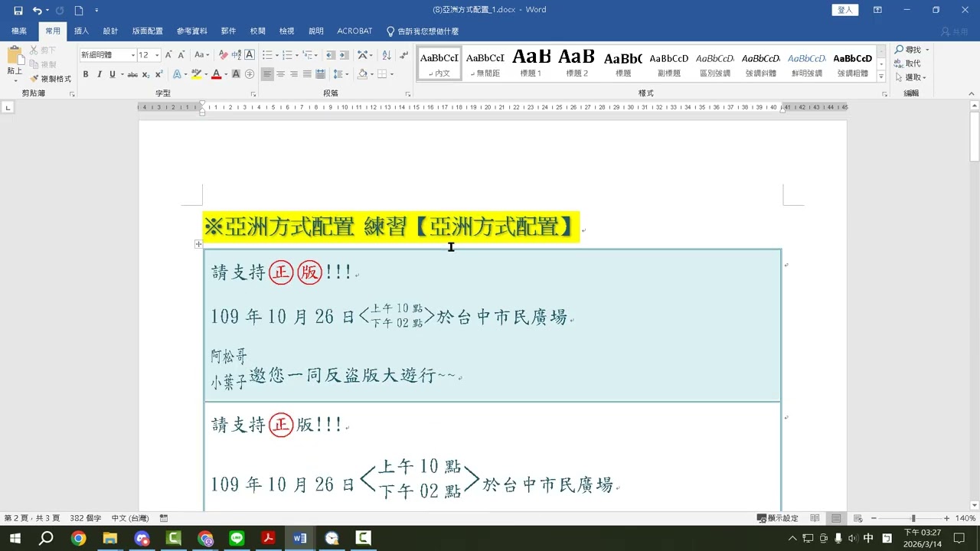Click the yellow text highlight color swatch
Viewport: 980px width, 551px height.
click(196, 74)
